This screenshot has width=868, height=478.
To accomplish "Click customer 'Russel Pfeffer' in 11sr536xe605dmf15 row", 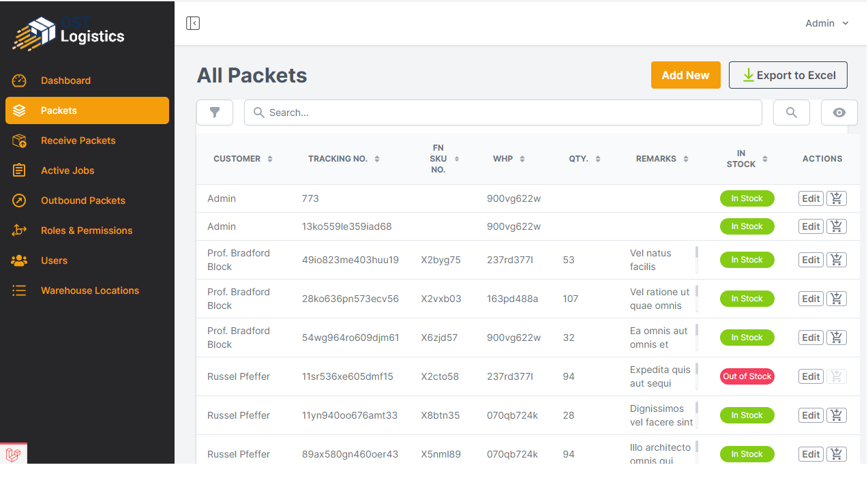I will [x=239, y=376].
